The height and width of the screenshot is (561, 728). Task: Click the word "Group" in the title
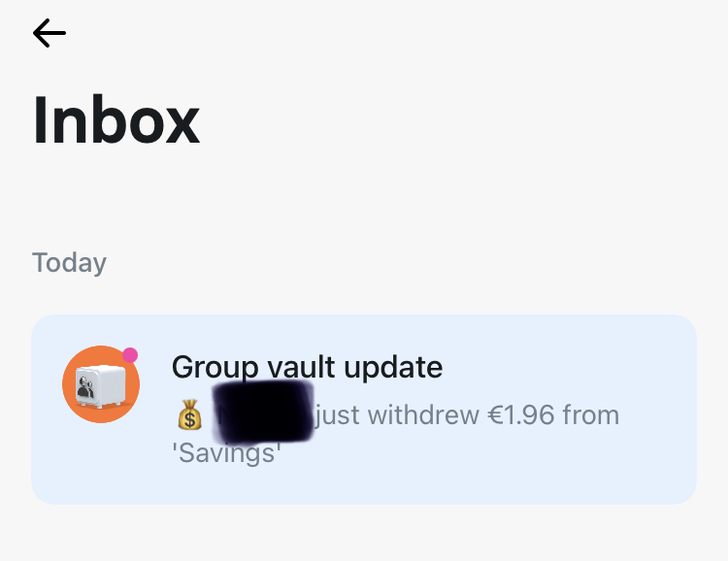215,369
